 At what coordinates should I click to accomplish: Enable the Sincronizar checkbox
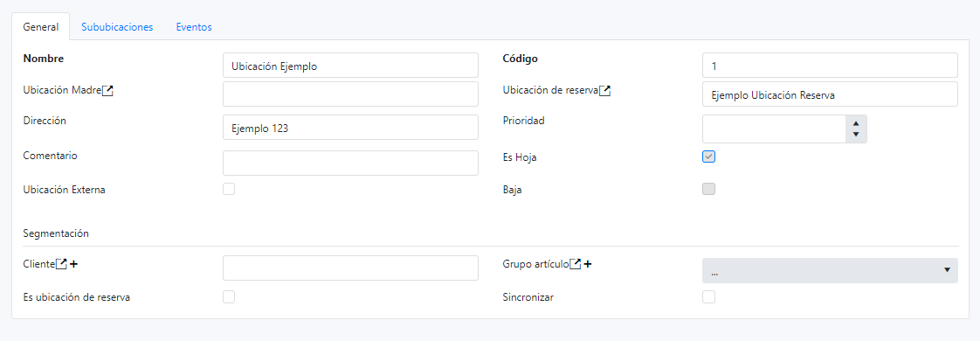point(708,296)
